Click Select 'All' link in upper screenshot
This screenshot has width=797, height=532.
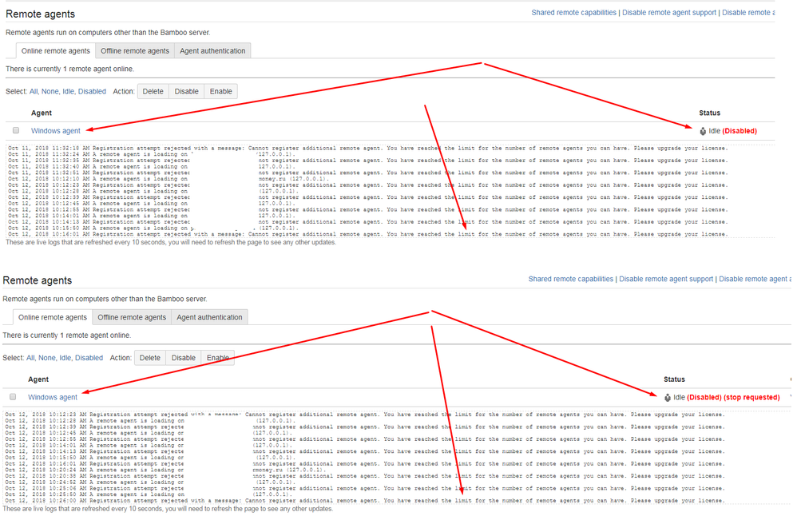[x=34, y=92]
